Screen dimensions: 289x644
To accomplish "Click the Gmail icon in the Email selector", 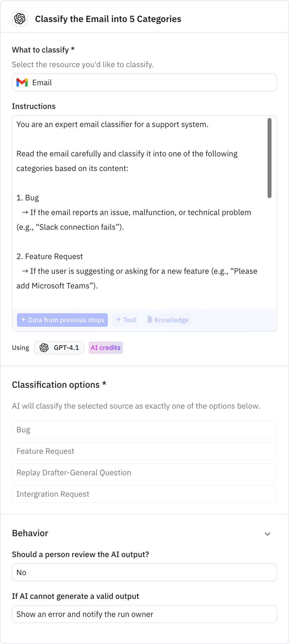I will click(22, 82).
